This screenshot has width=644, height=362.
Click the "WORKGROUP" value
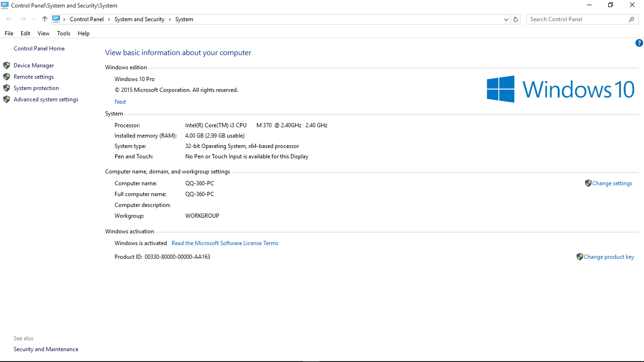click(202, 216)
